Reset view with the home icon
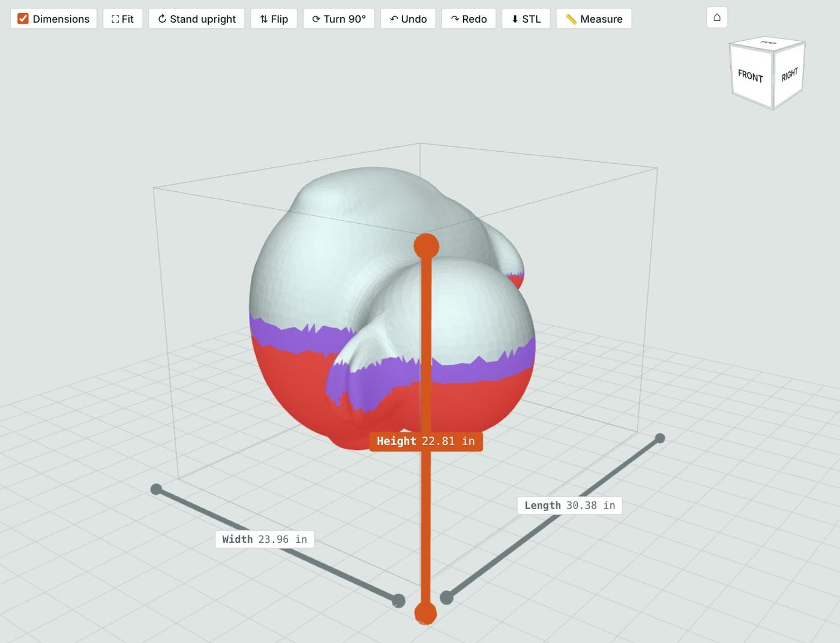Image resolution: width=840 pixels, height=643 pixels. [x=717, y=17]
